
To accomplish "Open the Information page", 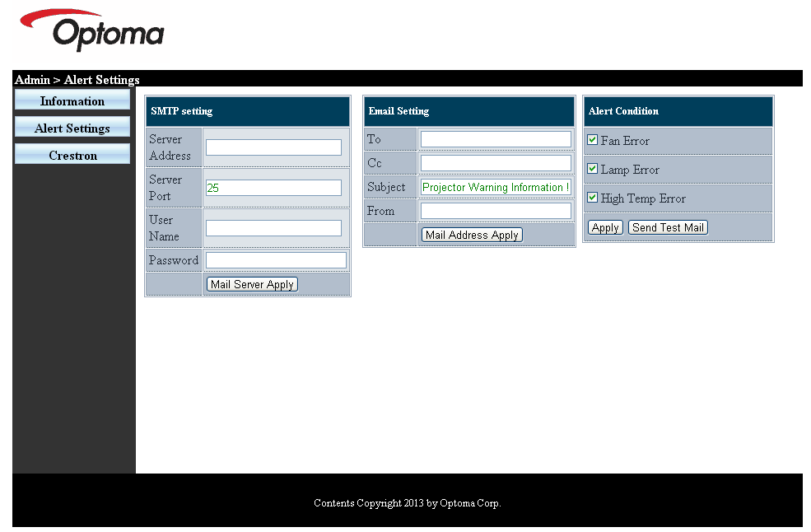I will (x=72, y=100).
